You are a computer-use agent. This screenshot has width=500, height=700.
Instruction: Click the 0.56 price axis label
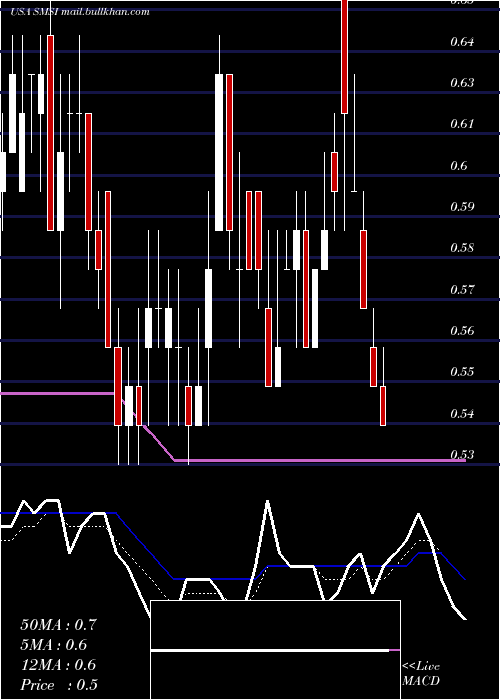(x=462, y=331)
